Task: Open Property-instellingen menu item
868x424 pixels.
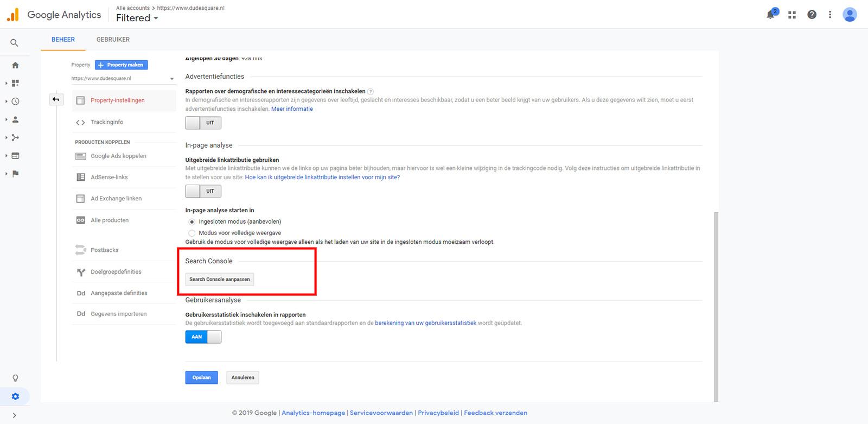Action: pos(124,100)
